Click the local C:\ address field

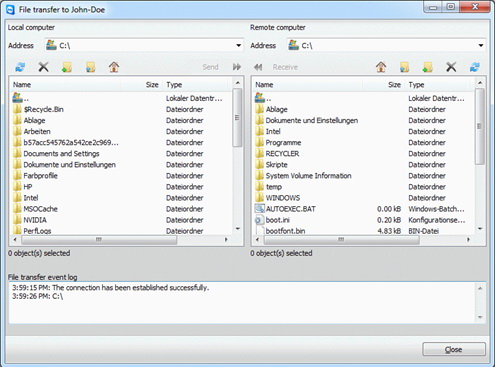[x=144, y=45]
